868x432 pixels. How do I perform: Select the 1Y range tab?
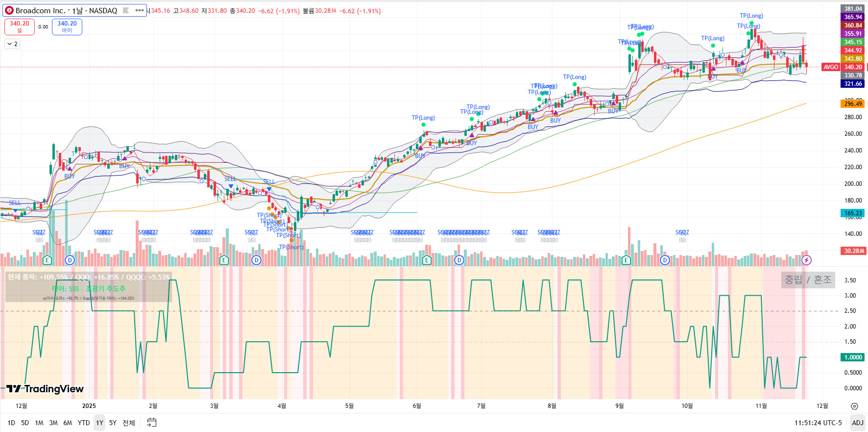point(99,423)
